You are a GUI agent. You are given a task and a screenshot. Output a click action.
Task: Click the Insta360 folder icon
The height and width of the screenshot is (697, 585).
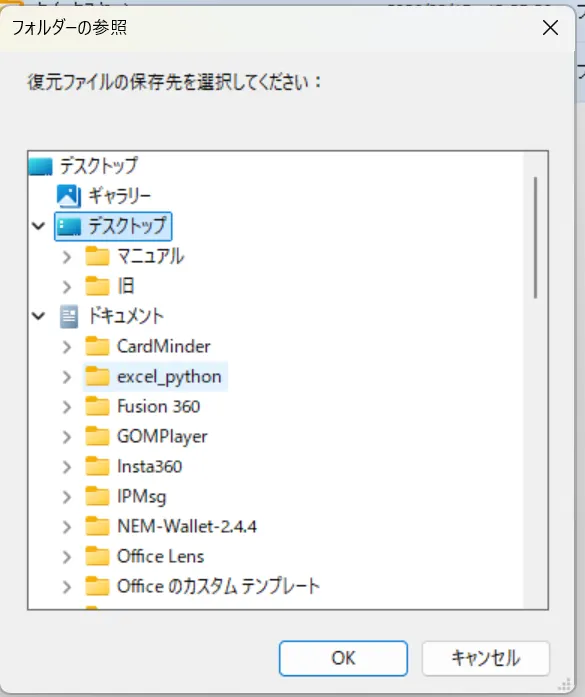tap(97, 466)
